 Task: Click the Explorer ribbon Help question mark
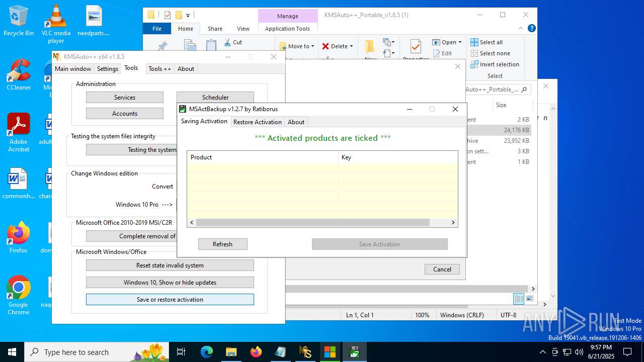click(531, 29)
